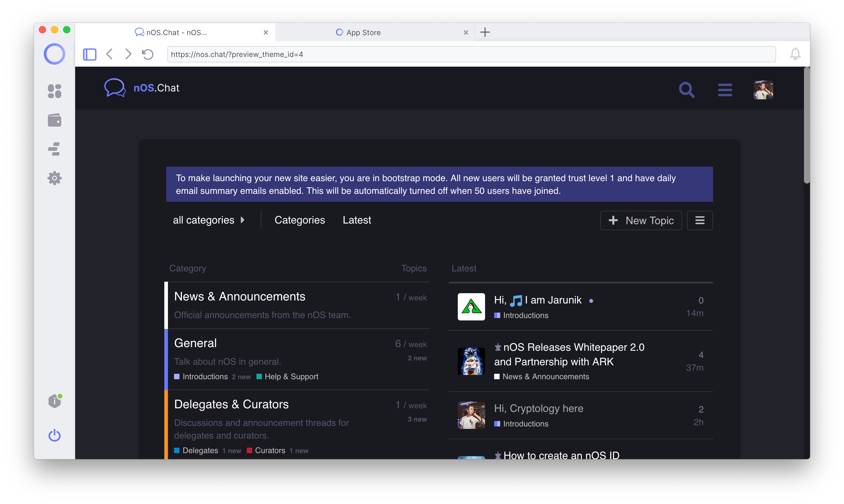This screenshot has width=844, height=504.
Task: Open the settings gear in sidebar
Action: (x=54, y=178)
